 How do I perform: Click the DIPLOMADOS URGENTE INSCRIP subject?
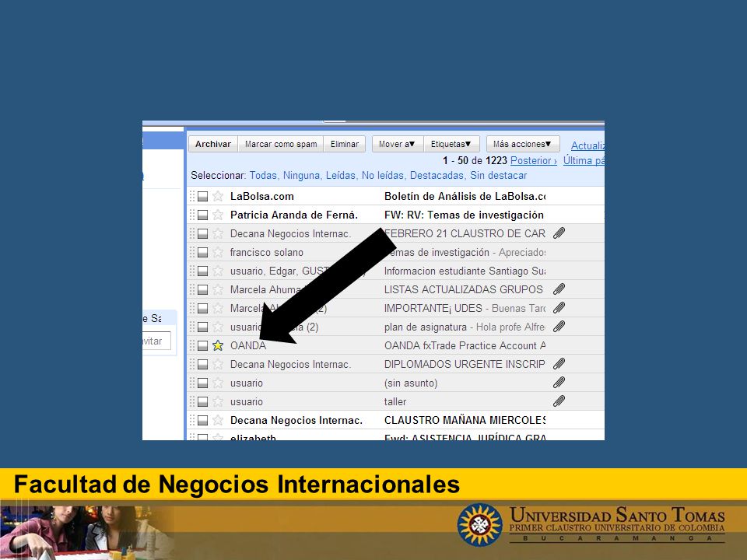465,364
